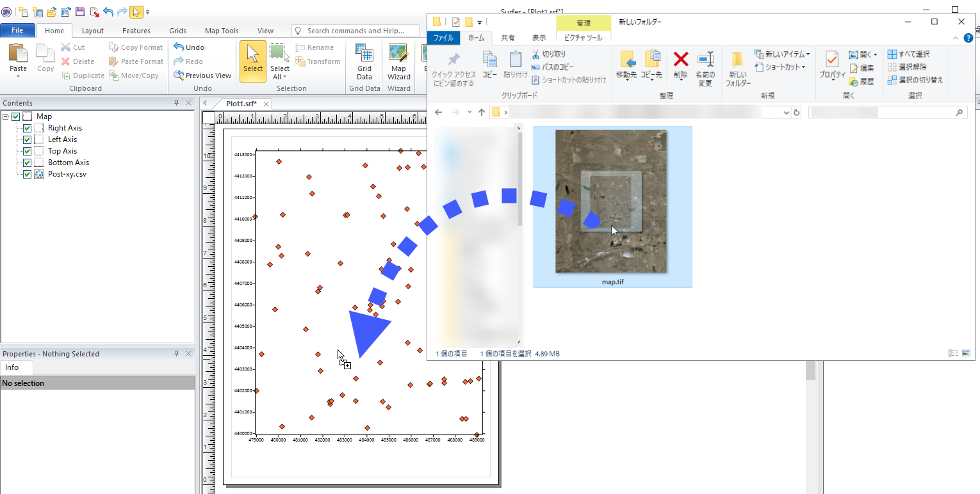Screen dimensions: 980x494
Task: Select the map.tif thumbnail in Explorer
Action: point(612,207)
